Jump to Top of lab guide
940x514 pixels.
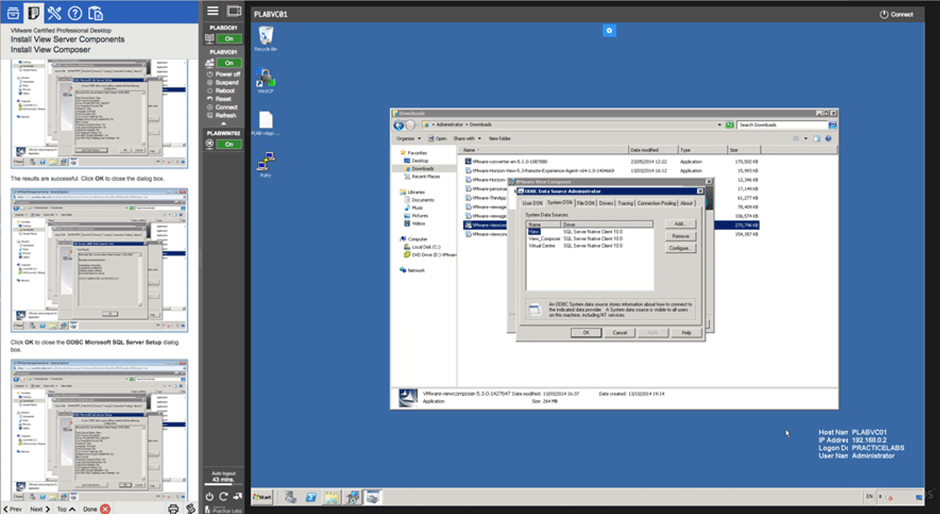click(66, 509)
